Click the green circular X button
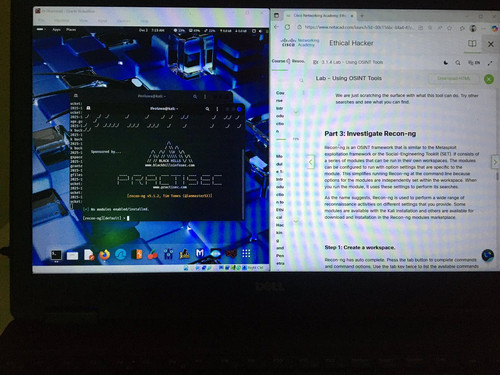Screen dimensions: 500x375 tap(489, 79)
